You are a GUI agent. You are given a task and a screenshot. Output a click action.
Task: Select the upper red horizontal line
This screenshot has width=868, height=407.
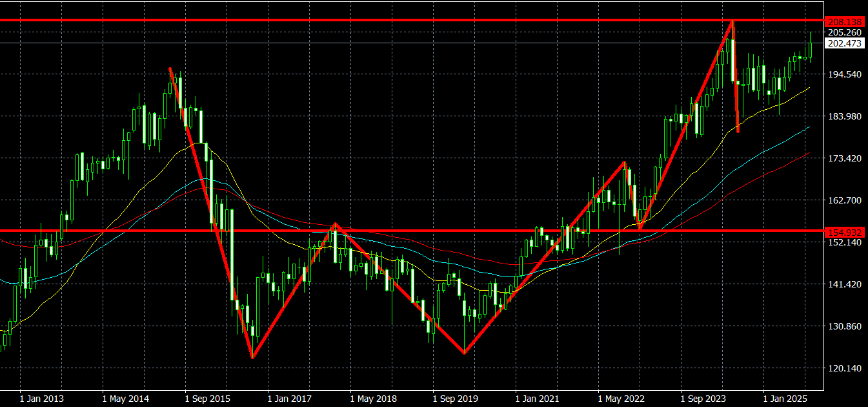click(387, 20)
